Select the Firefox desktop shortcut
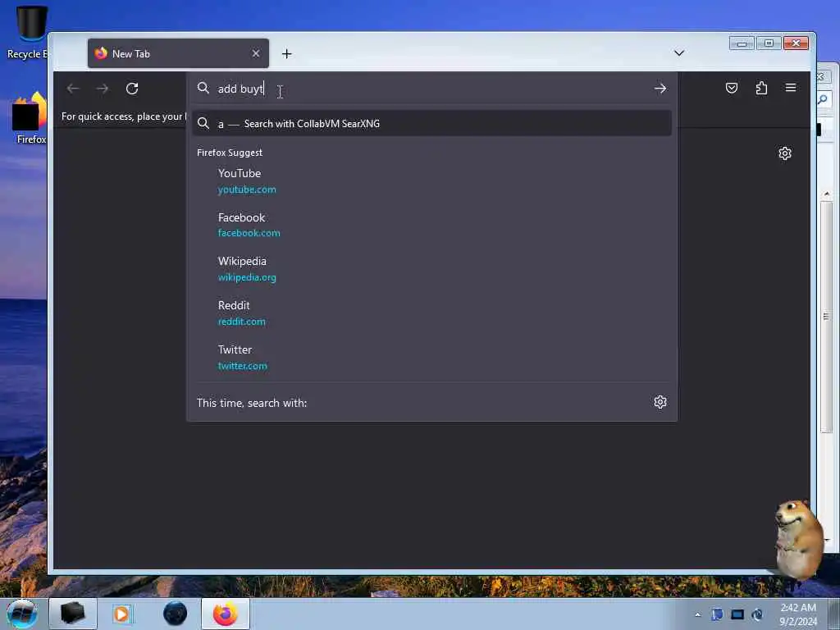The height and width of the screenshot is (630, 840). tap(30, 118)
